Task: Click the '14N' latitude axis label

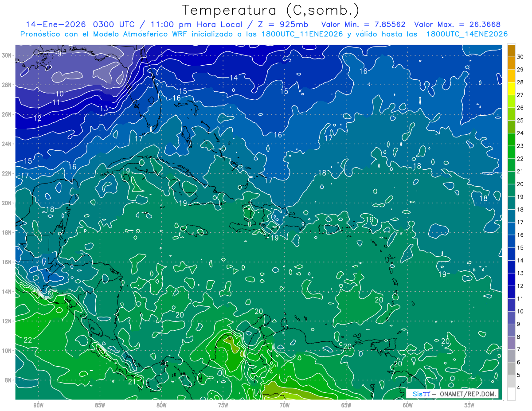Action: (6, 291)
